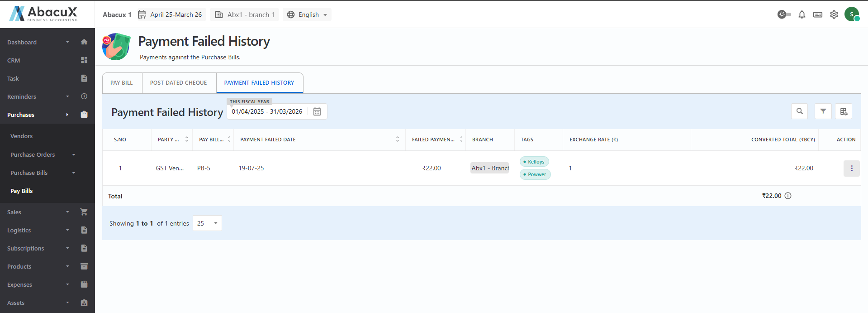Click the Kelloys tag chip
Image resolution: width=868 pixels, height=313 pixels.
pyautogui.click(x=535, y=162)
